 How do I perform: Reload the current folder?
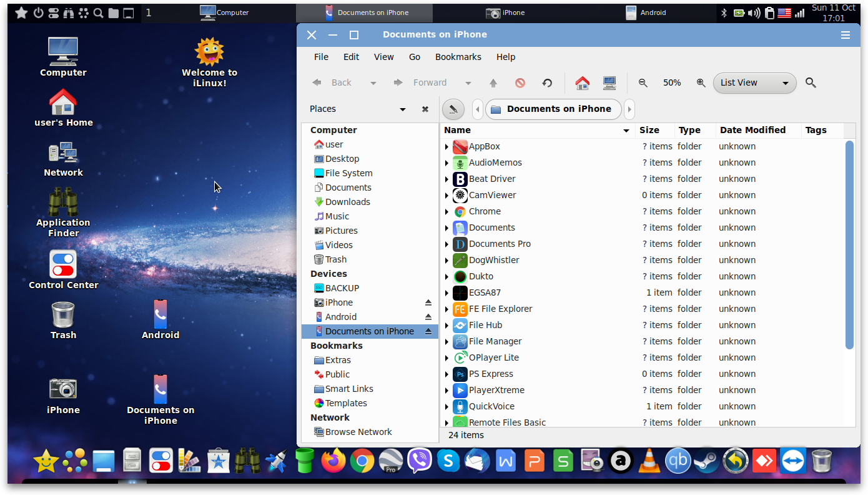[x=547, y=82]
